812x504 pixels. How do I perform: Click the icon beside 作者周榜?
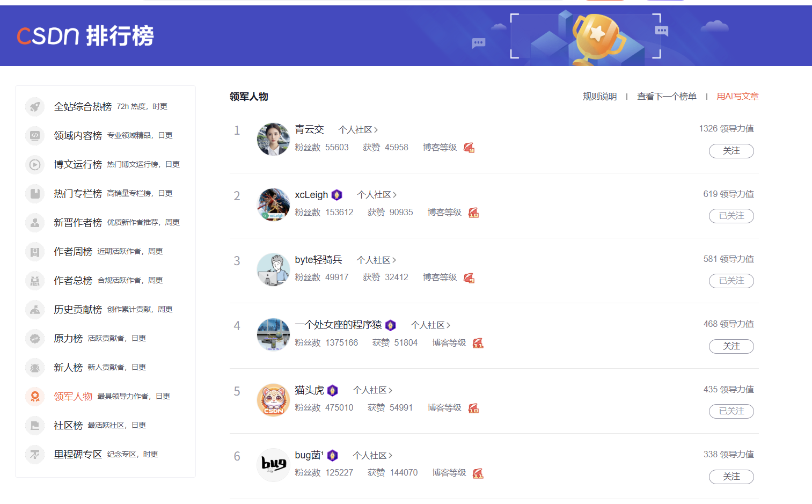(x=35, y=251)
